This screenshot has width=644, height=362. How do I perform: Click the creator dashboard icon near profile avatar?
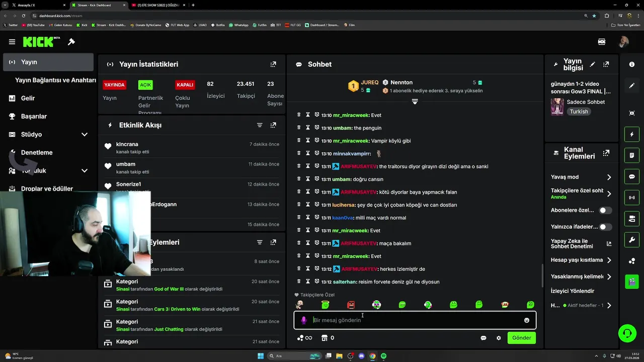pyautogui.click(x=602, y=42)
